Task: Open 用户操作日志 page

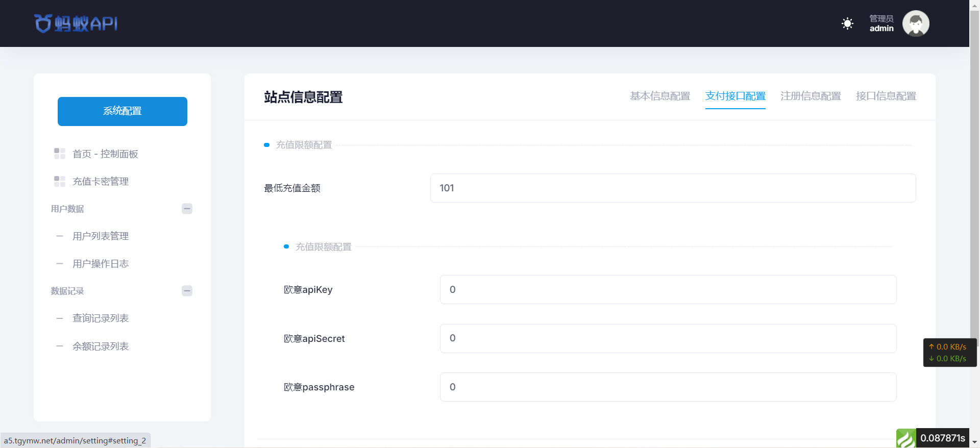Action: tap(101, 264)
